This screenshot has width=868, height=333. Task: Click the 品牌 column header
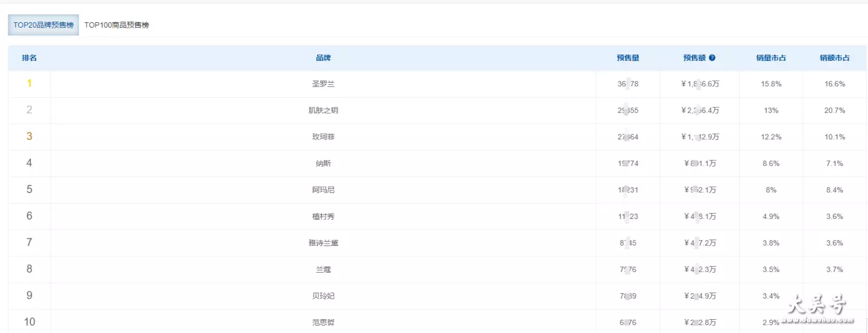(324, 58)
